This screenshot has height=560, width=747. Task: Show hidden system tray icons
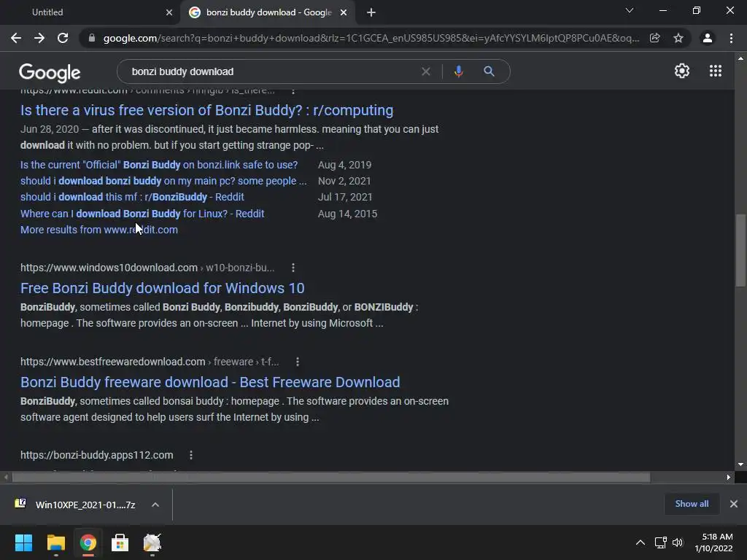tap(640, 542)
